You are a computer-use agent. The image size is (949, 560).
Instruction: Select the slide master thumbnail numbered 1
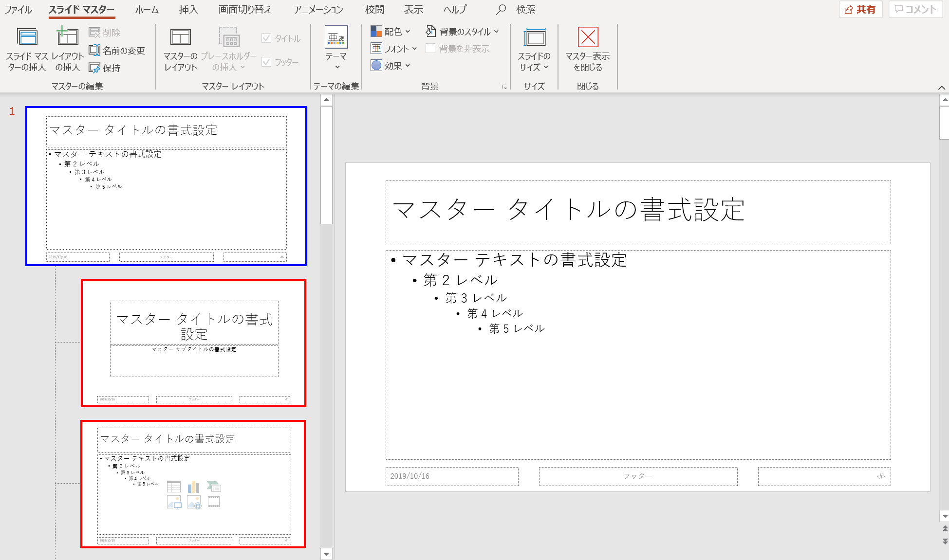click(167, 186)
